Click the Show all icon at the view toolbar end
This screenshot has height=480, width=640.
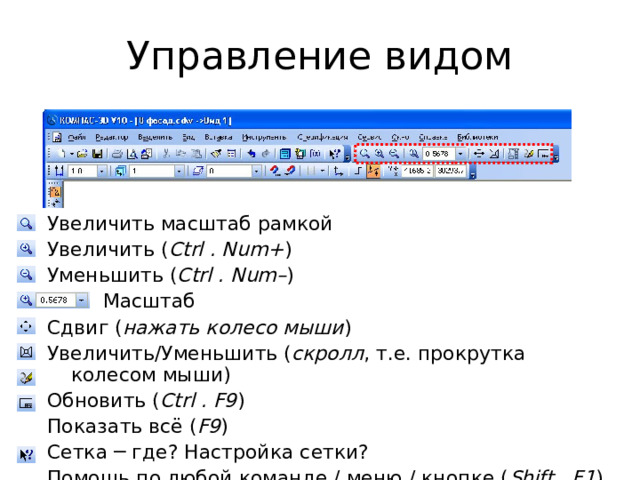[543, 154]
